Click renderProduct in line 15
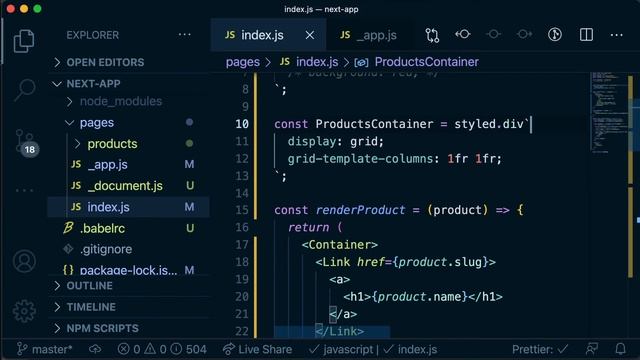Screen dimensions: 640x360 [360, 210]
